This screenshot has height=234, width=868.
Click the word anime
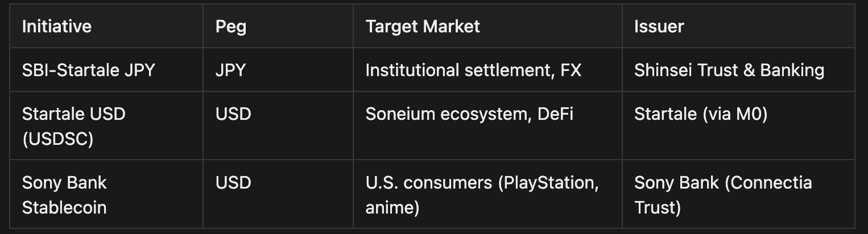[392, 207]
